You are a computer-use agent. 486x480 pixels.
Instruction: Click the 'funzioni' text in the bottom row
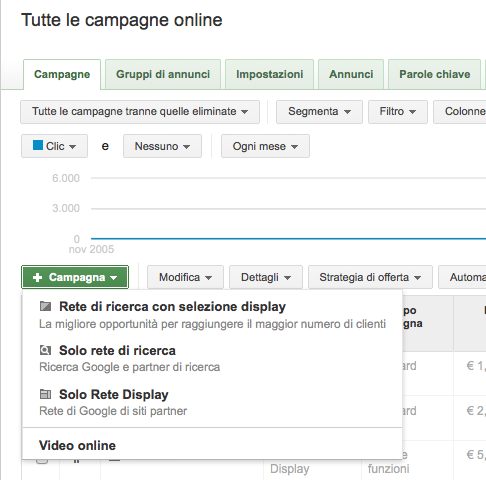point(388,469)
